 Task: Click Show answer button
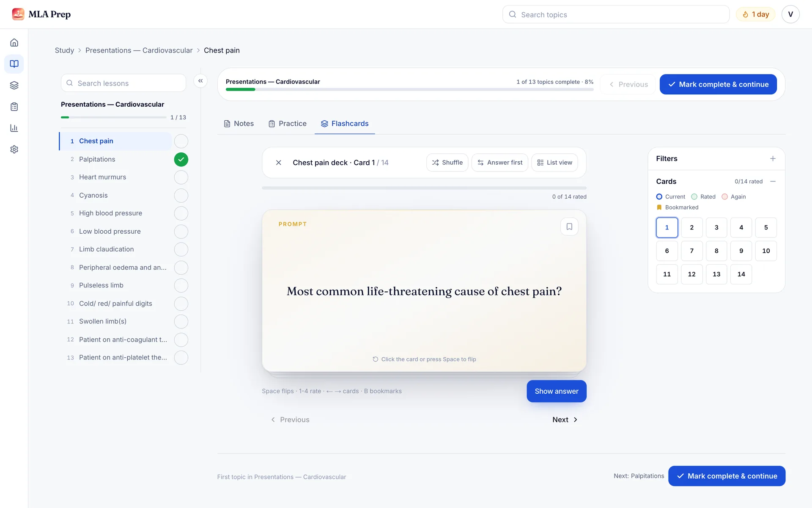tap(557, 391)
